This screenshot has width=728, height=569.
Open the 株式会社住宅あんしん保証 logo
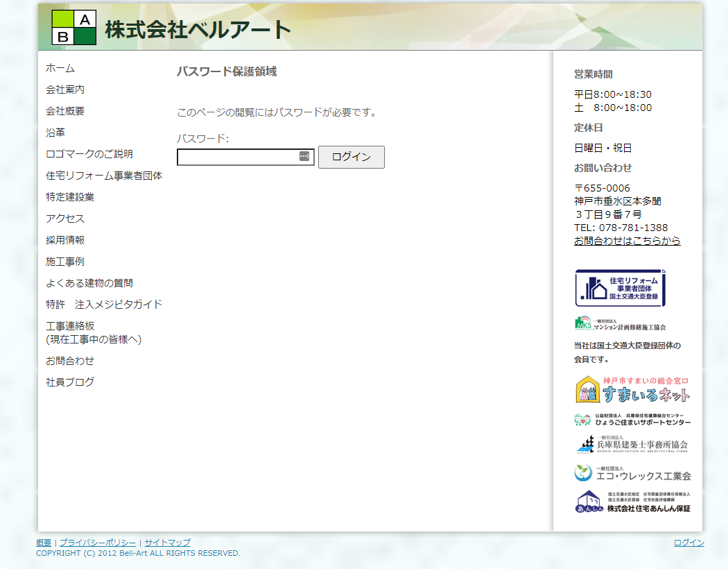[634, 501]
